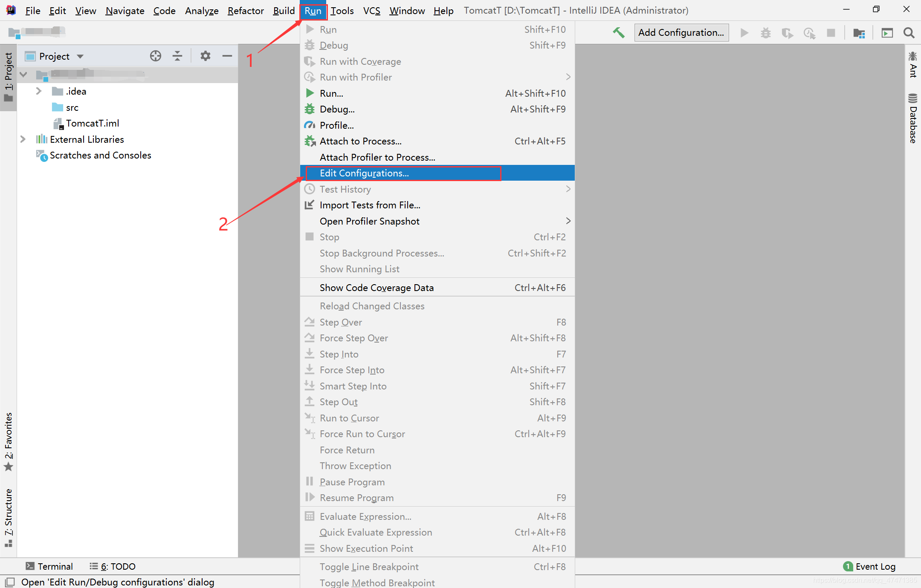Toggle tool window bars icon in status bar

coord(9,582)
